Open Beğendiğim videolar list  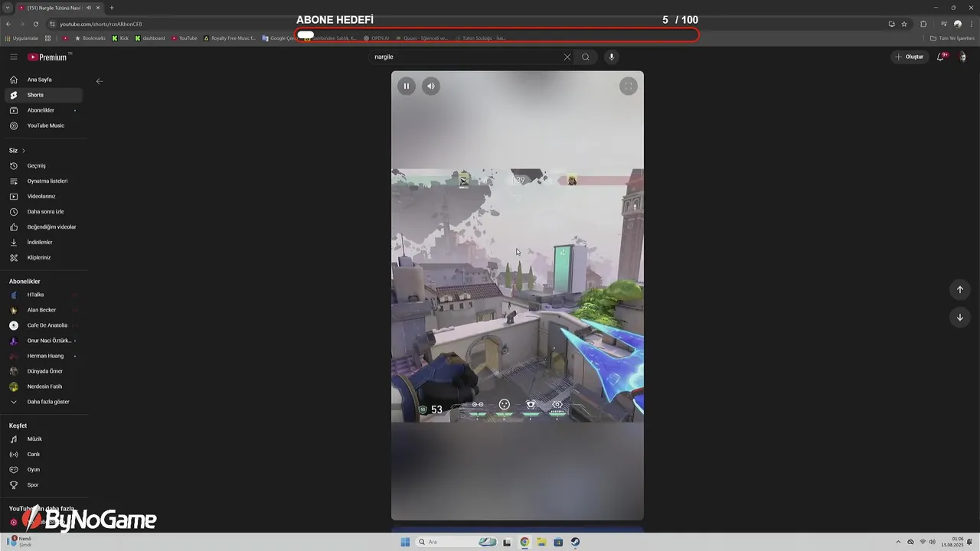pos(44,227)
